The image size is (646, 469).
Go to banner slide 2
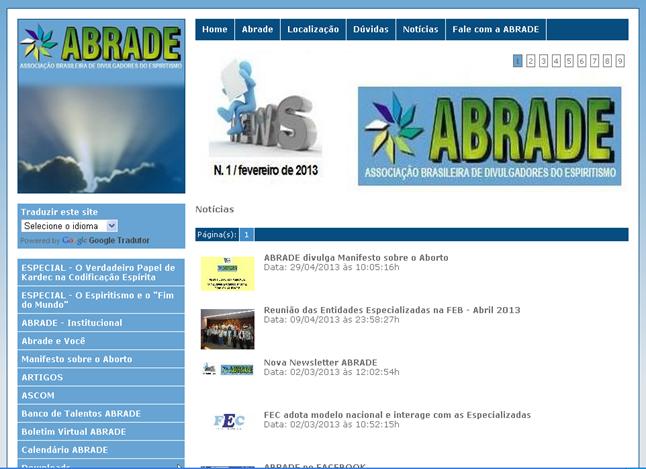tap(531, 61)
